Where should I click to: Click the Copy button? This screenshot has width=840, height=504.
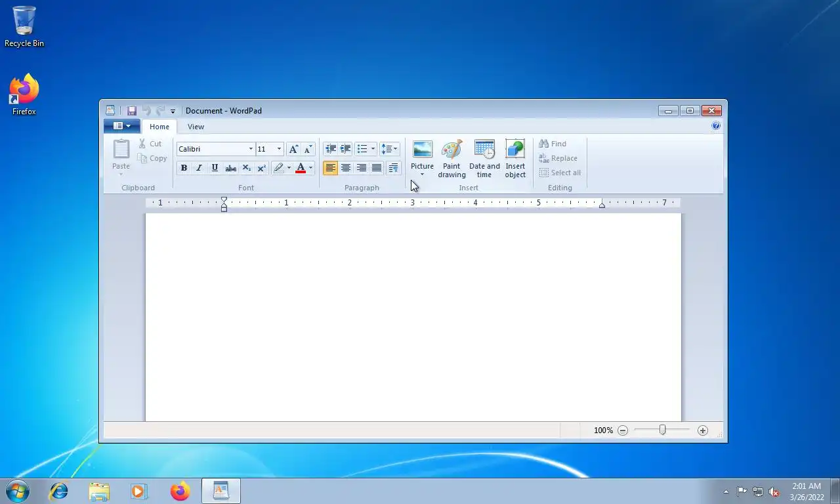coord(152,158)
